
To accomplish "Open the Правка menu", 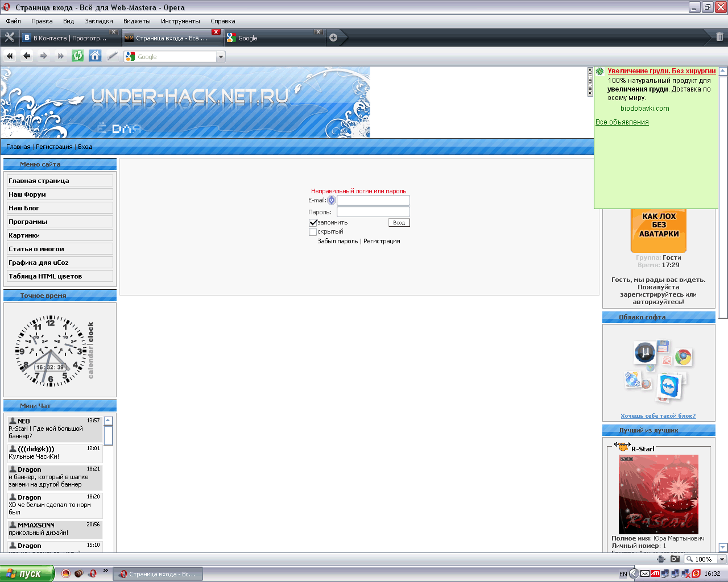I will [42, 21].
